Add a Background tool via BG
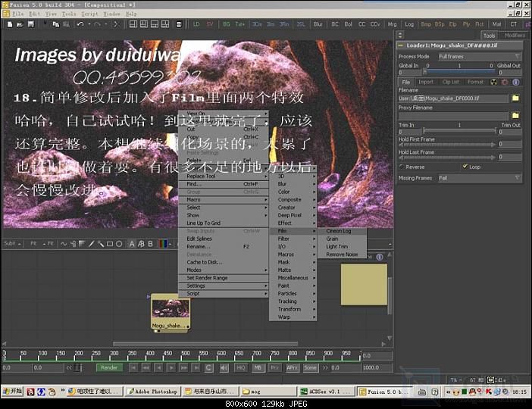This screenshot has width=532, height=409. tap(227, 24)
